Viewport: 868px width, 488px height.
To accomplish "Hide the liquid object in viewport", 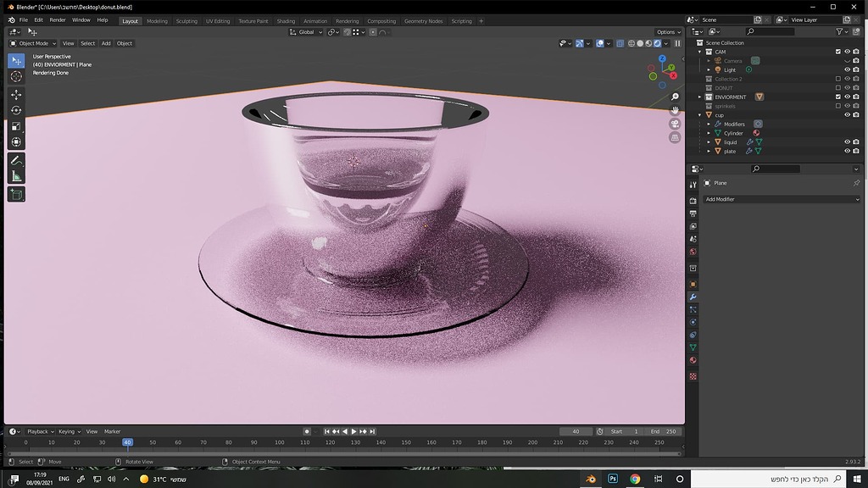I will [847, 142].
